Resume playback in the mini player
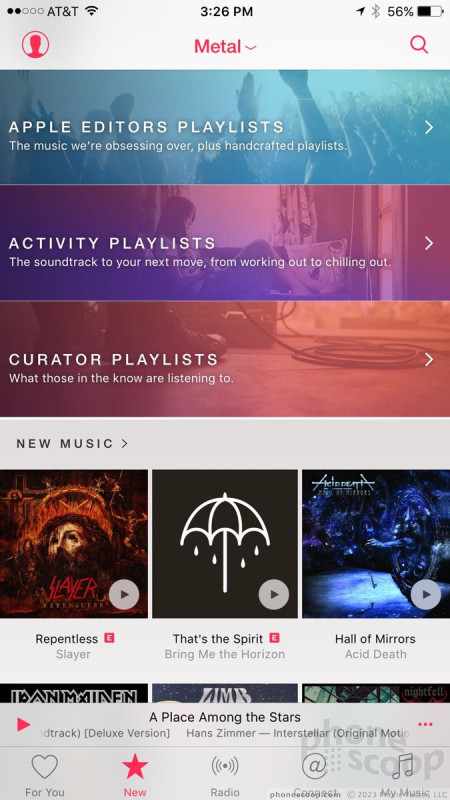This screenshot has width=450, height=800. [x=23, y=724]
